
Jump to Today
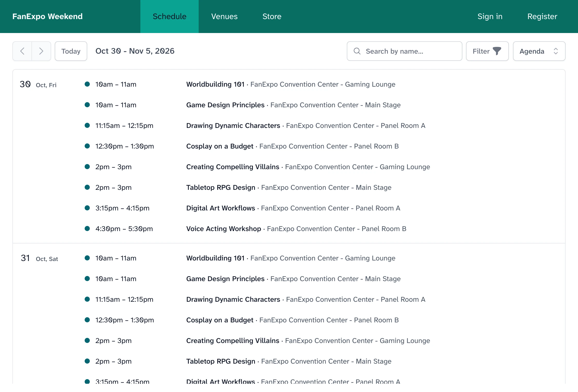coord(71,51)
